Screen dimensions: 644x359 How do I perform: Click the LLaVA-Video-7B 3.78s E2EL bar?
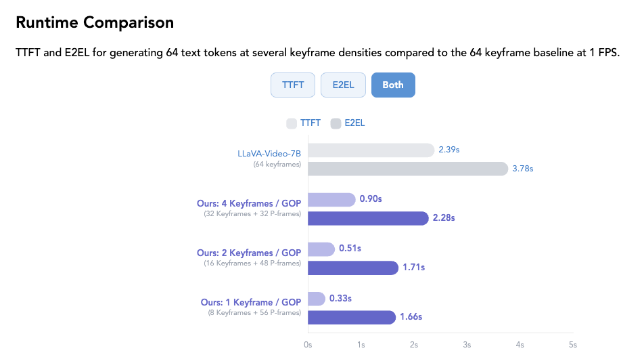(x=408, y=169)
